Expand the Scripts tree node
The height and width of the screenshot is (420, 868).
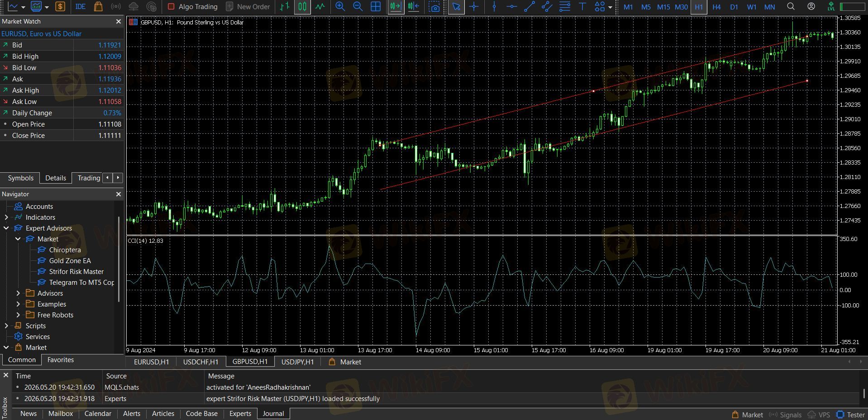(x=6, y=326)
